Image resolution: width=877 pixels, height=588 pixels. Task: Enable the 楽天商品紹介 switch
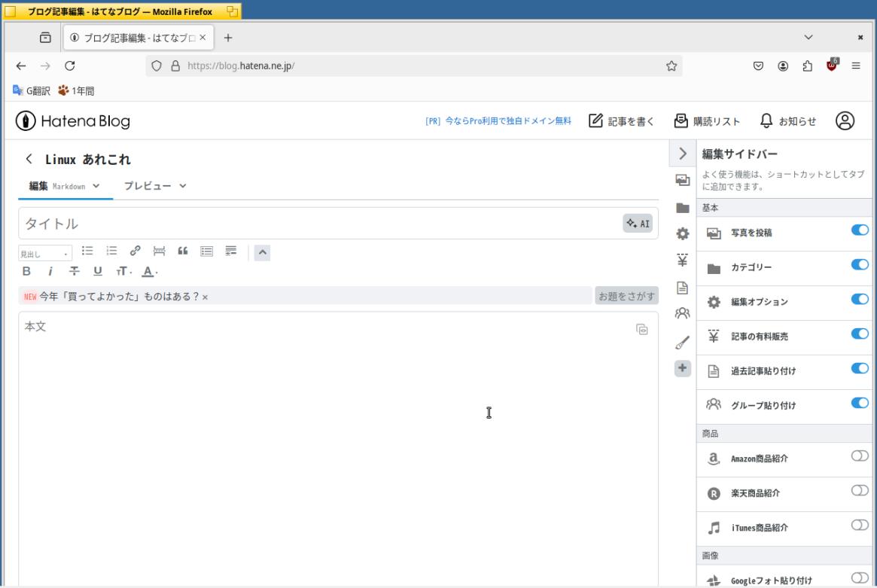coord(860,491)
